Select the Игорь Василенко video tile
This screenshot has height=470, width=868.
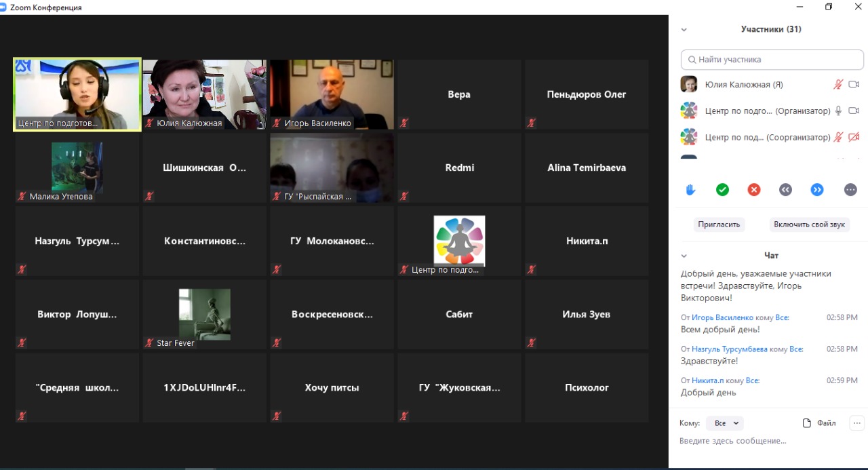332,94
